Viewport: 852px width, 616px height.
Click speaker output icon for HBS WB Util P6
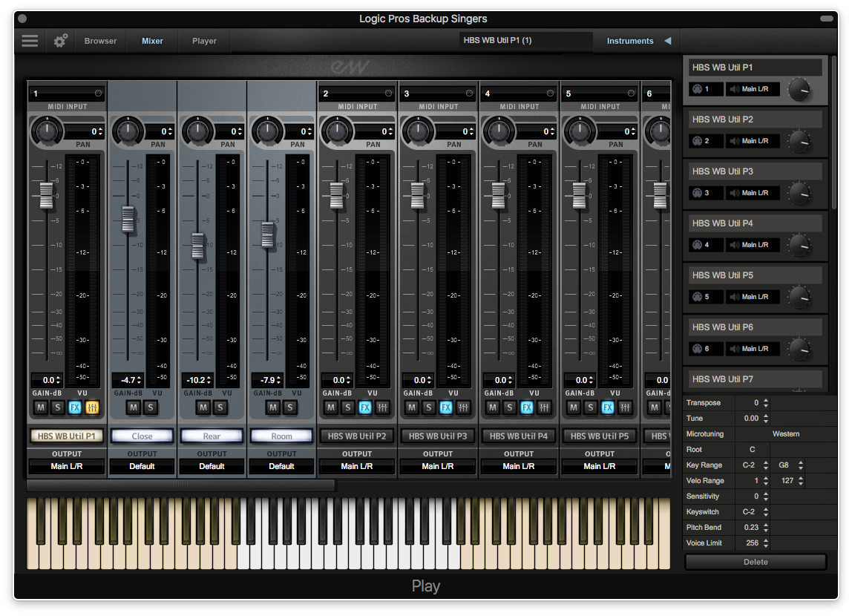pyautogui.click(x=735, y=349)
